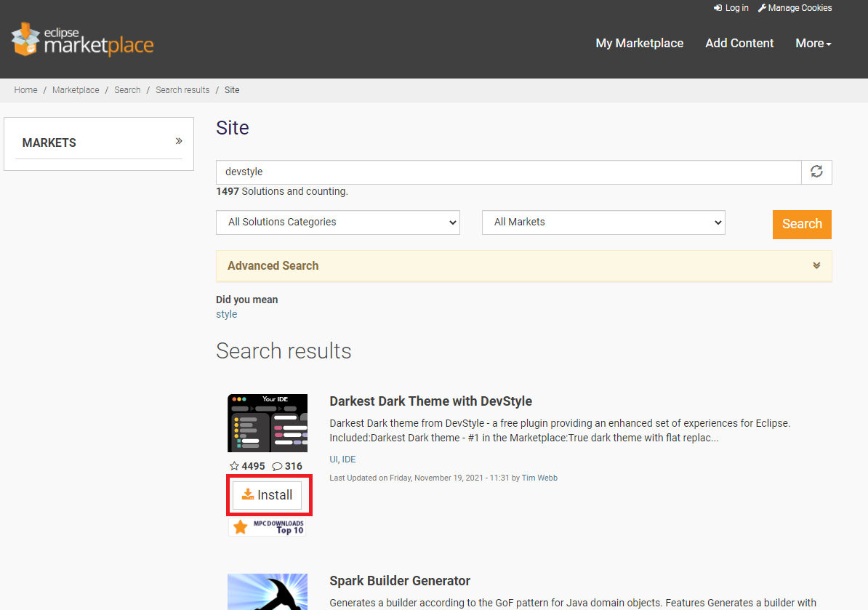Click the search field containing devstyle
The height and width of the screenshot is (610, 868).
coord(509,172)
